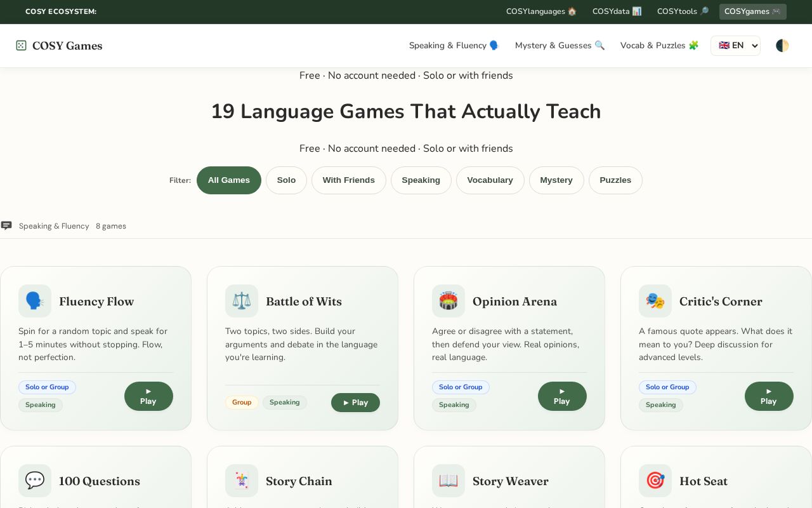Open Vocab & Puzzles nav menu

pos(660,46)
